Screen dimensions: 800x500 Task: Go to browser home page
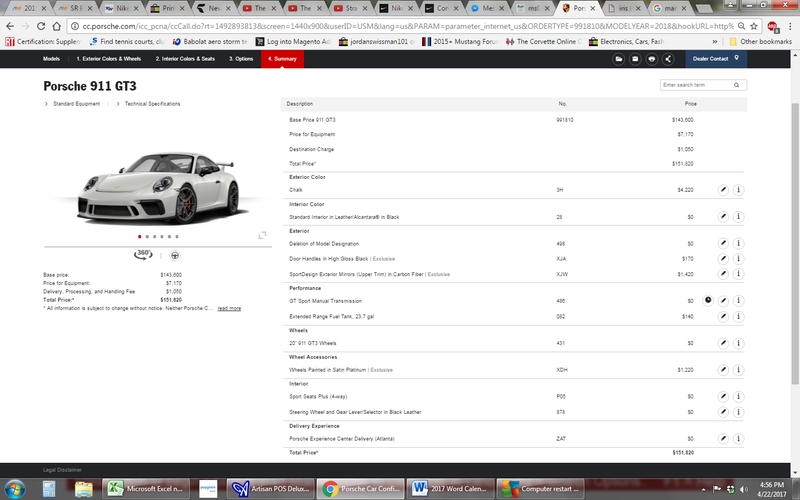57,26
